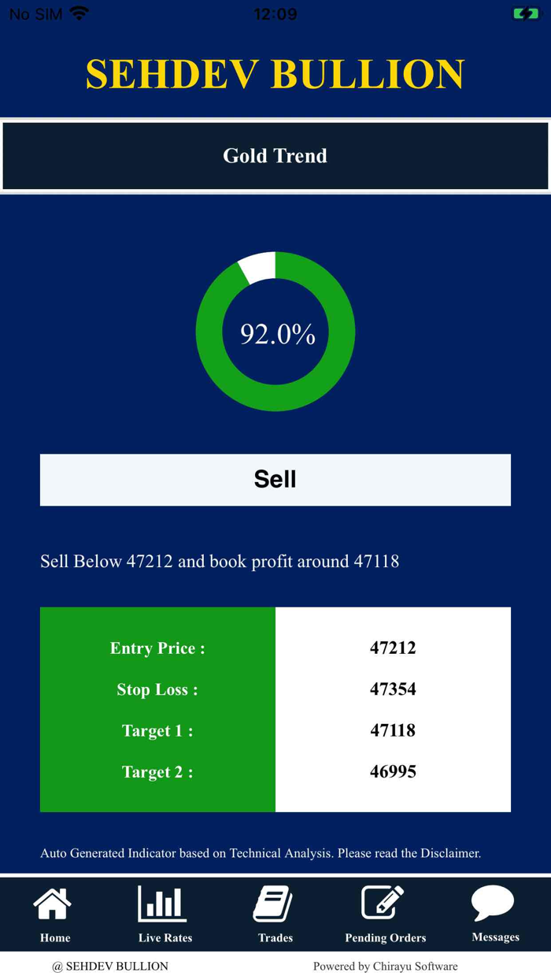The width and height of the screenshot is (551, 980).
Task: Tap the Home house icon
Action: (53, 904)
